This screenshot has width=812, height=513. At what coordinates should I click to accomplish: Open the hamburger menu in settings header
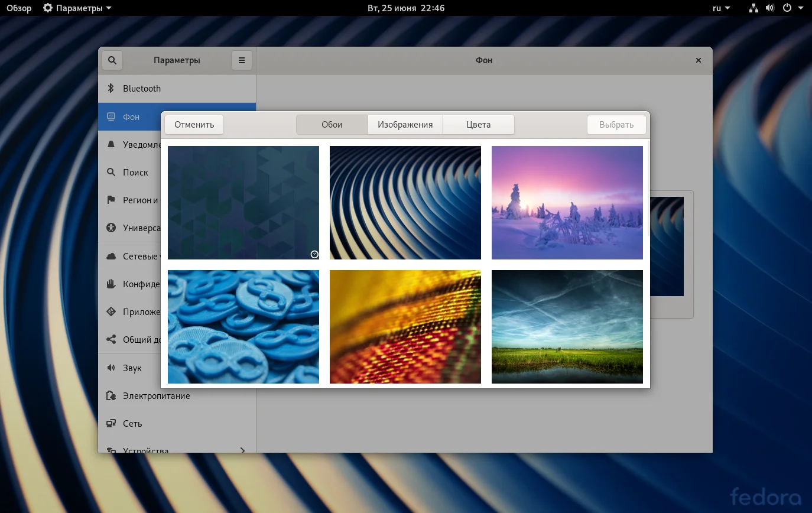(x=241, y=60)
